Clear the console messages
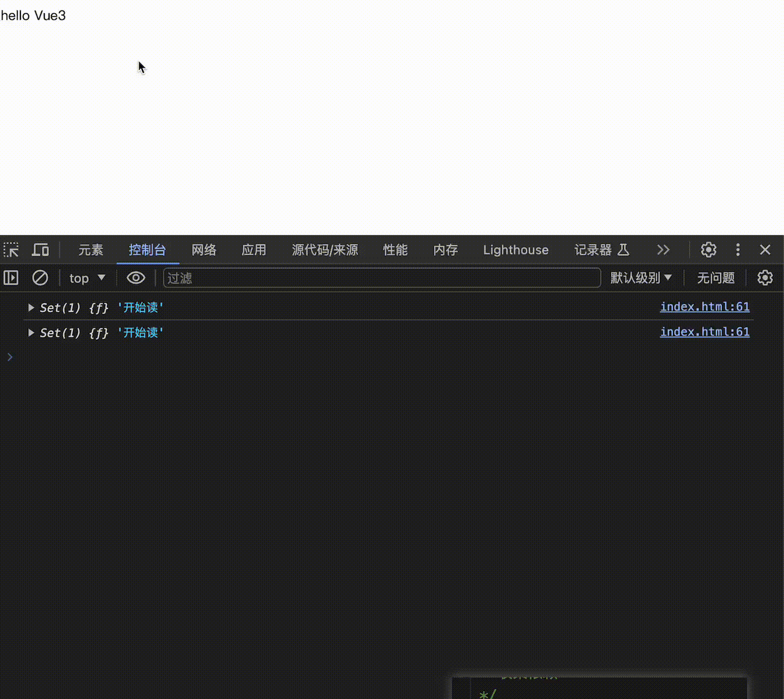784x699 pixels. point(40,278)
